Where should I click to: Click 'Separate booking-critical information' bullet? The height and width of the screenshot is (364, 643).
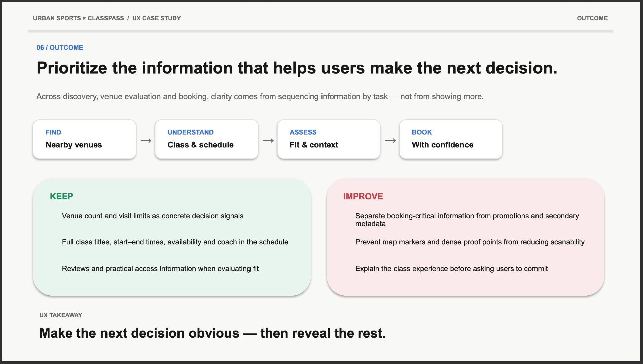coord(467,220)
